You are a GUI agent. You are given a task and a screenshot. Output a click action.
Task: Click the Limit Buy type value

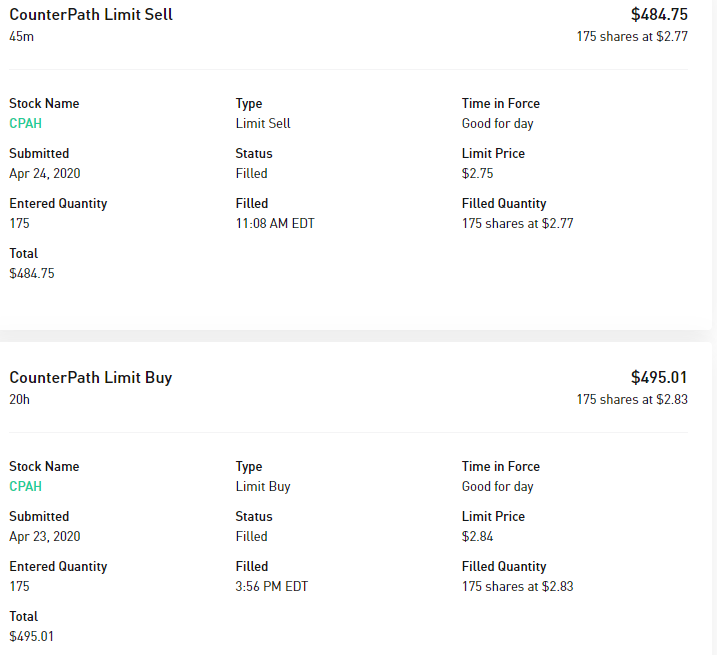click(x=263, y=487)
